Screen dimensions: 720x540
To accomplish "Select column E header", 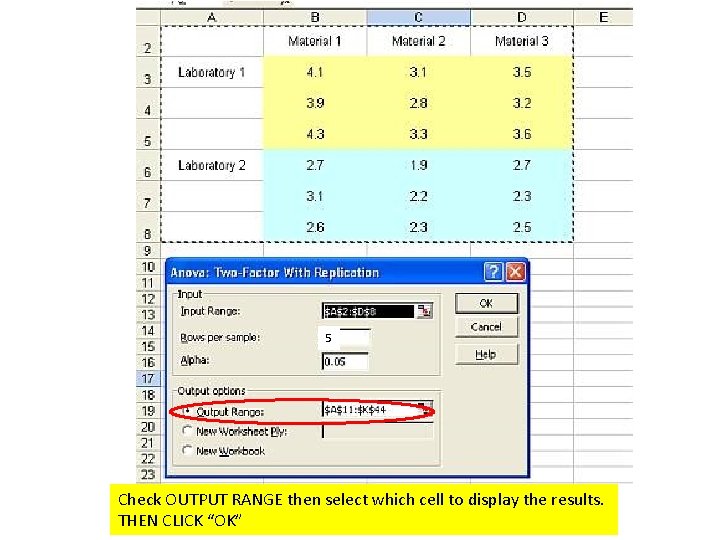I will [x=603, y=17].
